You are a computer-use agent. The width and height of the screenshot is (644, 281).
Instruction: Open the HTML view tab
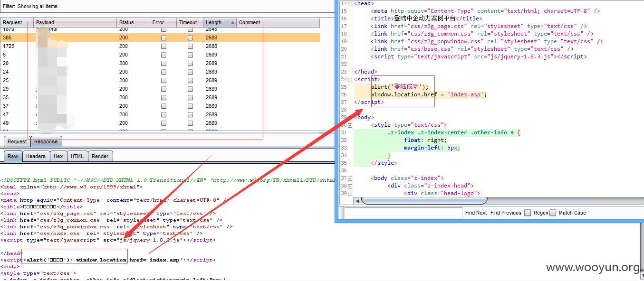[x=77, y=156]
